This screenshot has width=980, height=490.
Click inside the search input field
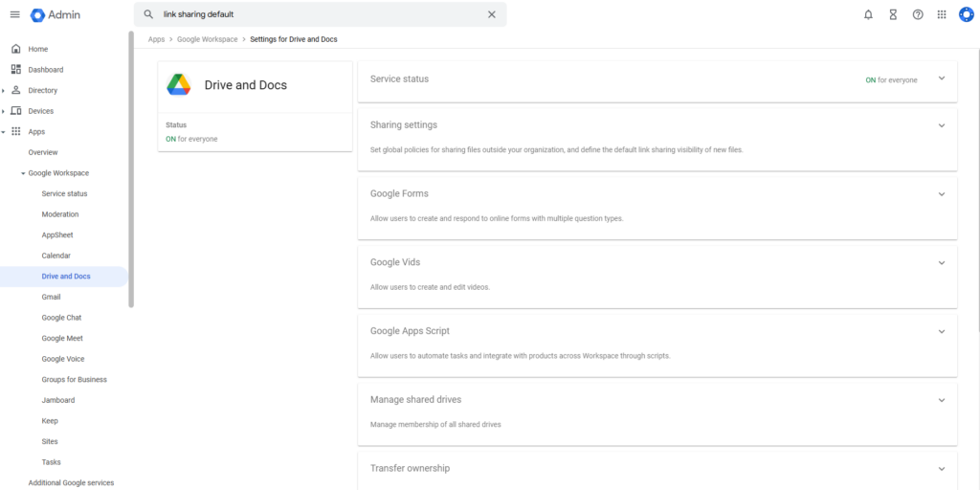point(320,14)
